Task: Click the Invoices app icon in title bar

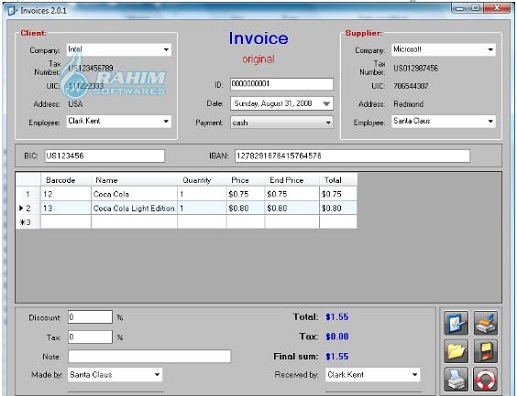Action: [x=12, y=11]
